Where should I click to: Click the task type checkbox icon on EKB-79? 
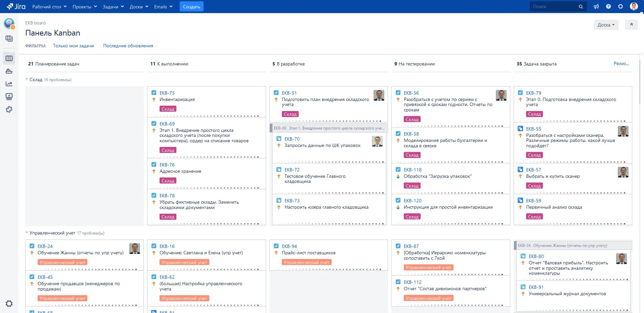pyautogui.click(x=520, y=93)
